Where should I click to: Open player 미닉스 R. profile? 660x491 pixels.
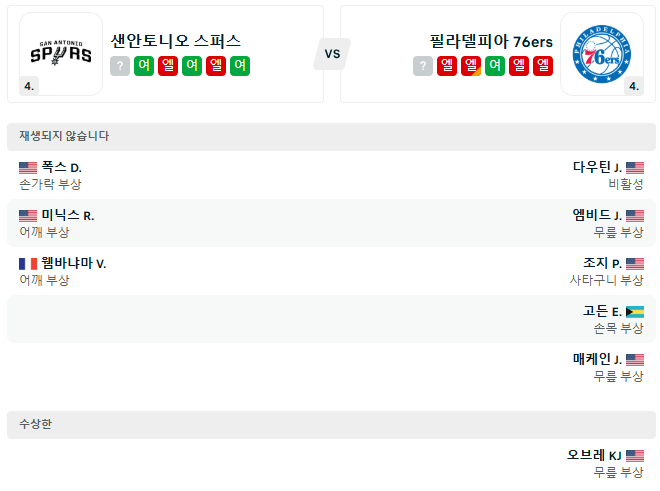coord(67,215)
